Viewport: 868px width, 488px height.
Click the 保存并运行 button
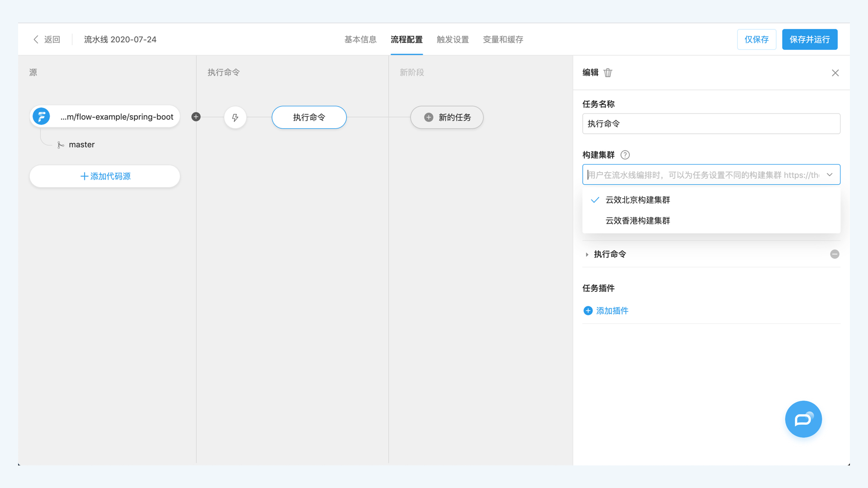[x=809, y=39]
